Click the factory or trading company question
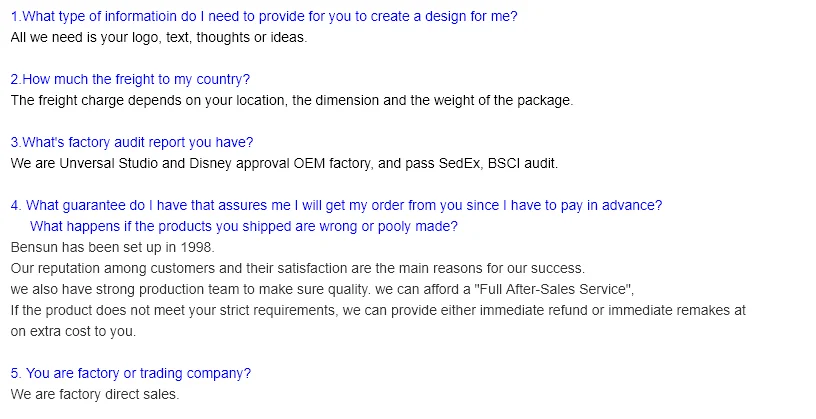This screenshot has width=816, height=419. [131, 373]
